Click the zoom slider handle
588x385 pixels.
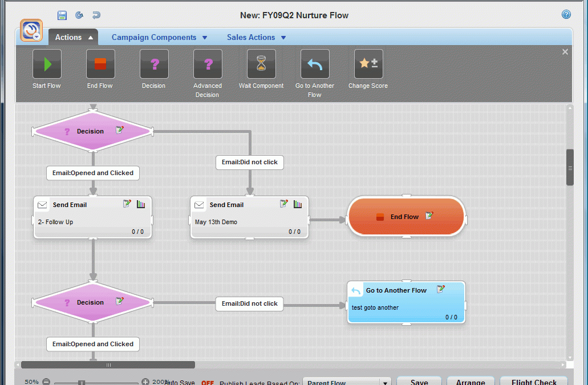(82, 383)
